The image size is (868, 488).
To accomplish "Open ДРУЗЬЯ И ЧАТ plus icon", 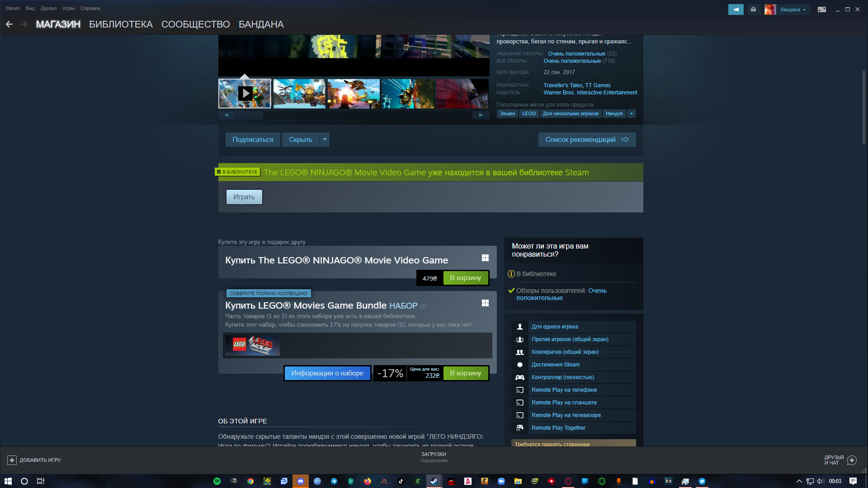I will [x=852, y=460].
